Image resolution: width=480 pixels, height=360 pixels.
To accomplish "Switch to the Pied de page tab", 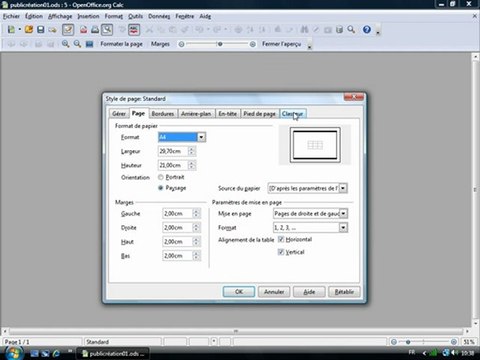I will [259, 114].
